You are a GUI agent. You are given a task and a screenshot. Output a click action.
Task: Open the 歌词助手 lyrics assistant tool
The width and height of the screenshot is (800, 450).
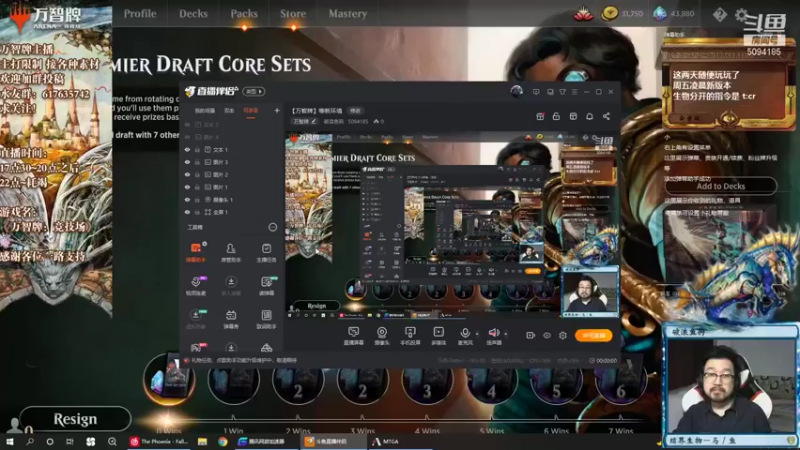266,319
